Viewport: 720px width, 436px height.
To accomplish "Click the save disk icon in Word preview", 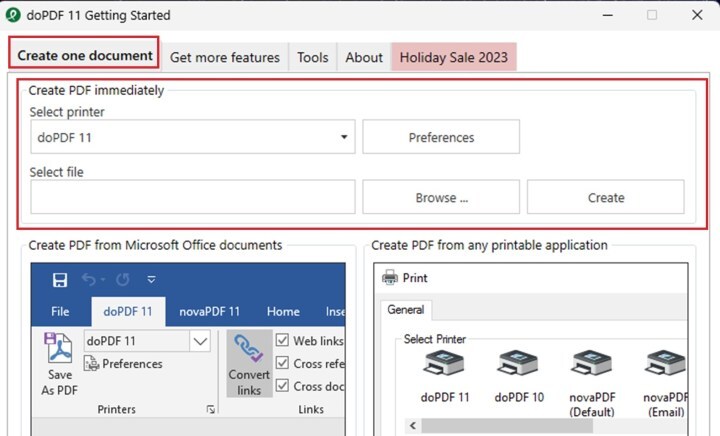I will (60, 279).
